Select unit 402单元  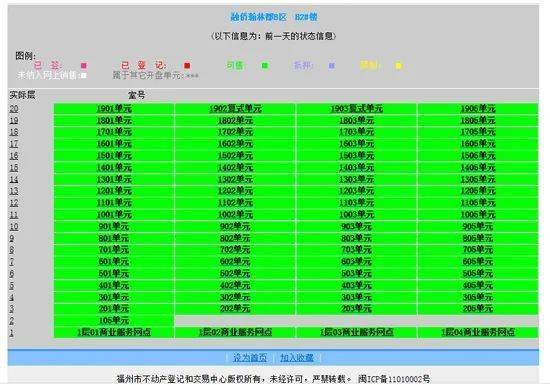point(235,285)
